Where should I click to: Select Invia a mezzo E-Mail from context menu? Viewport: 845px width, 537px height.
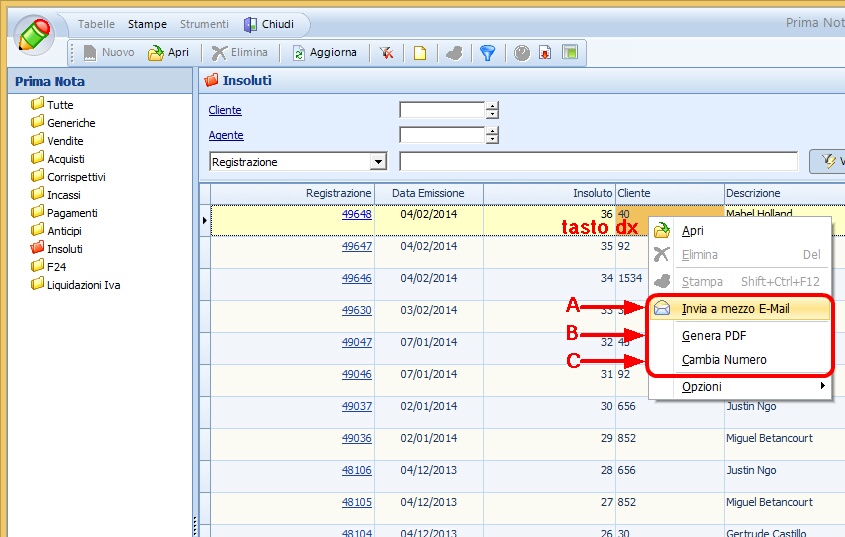[x=735, y=309]
